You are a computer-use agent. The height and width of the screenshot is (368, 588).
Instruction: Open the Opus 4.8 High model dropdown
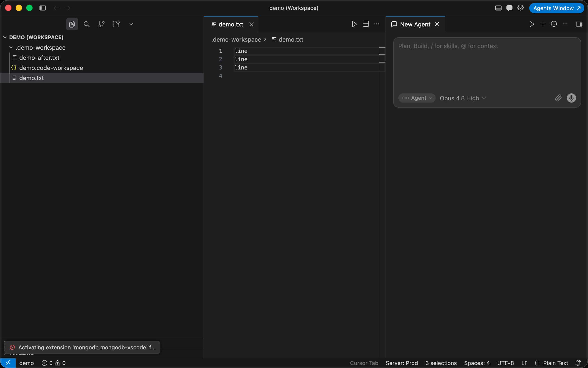pos(463,98)
